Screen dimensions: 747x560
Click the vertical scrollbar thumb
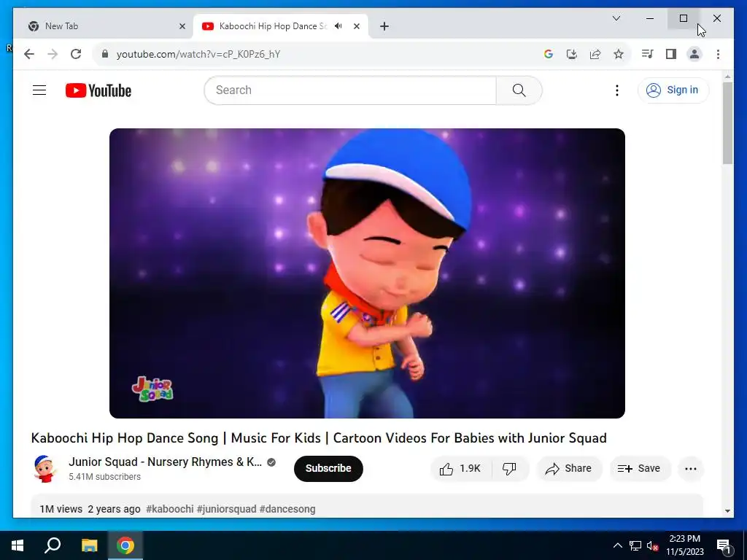(x=727, y=122)
